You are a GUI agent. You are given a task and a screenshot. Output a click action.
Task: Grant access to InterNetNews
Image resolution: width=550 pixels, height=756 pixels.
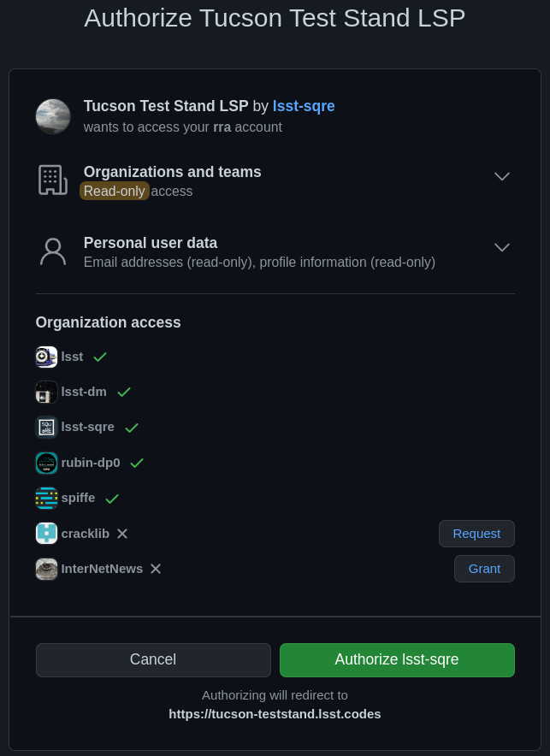coord(484,568)
